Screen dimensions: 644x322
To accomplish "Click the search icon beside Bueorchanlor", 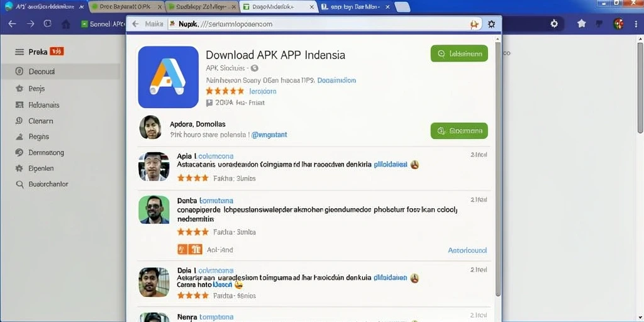I will pos(19,184).
